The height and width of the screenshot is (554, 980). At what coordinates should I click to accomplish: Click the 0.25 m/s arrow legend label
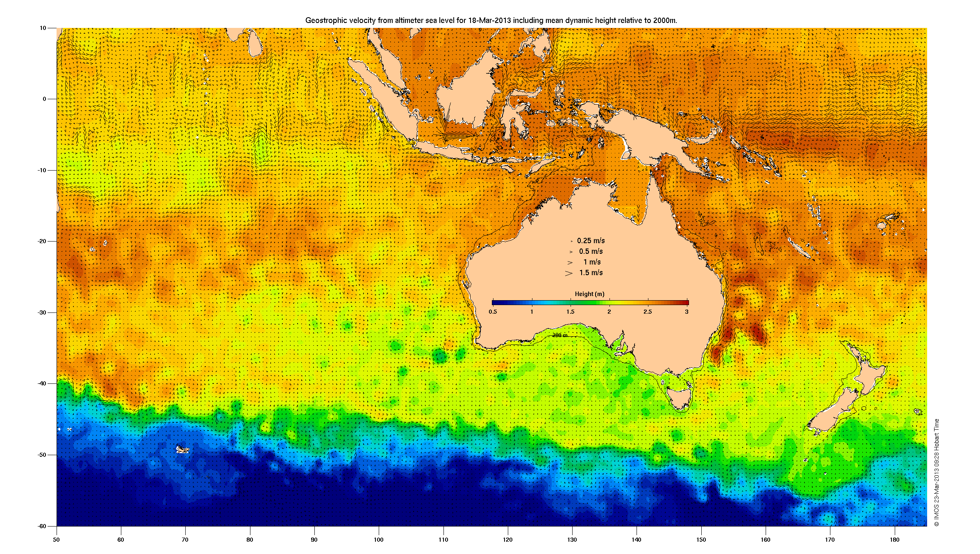(x=591, y=241)
